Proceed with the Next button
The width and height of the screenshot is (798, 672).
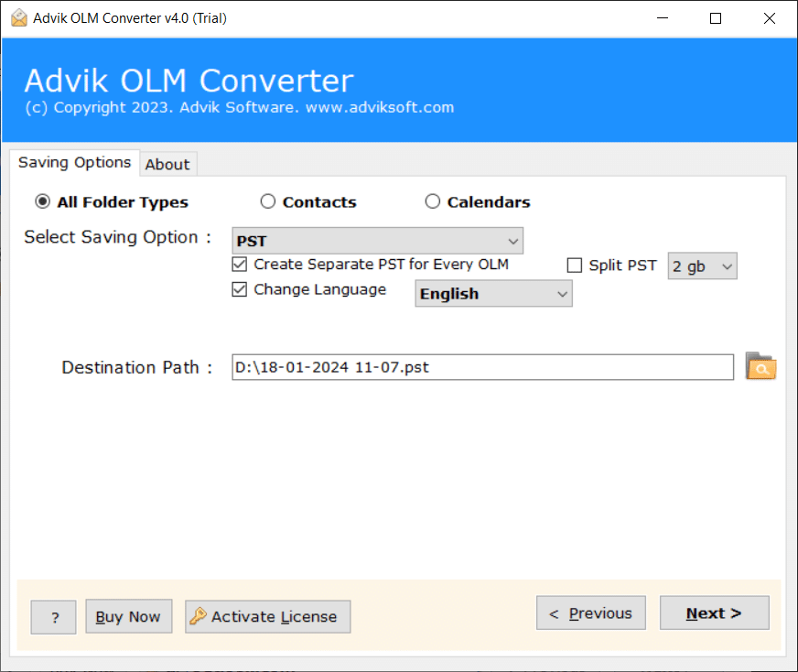click(x=715, y=612)
